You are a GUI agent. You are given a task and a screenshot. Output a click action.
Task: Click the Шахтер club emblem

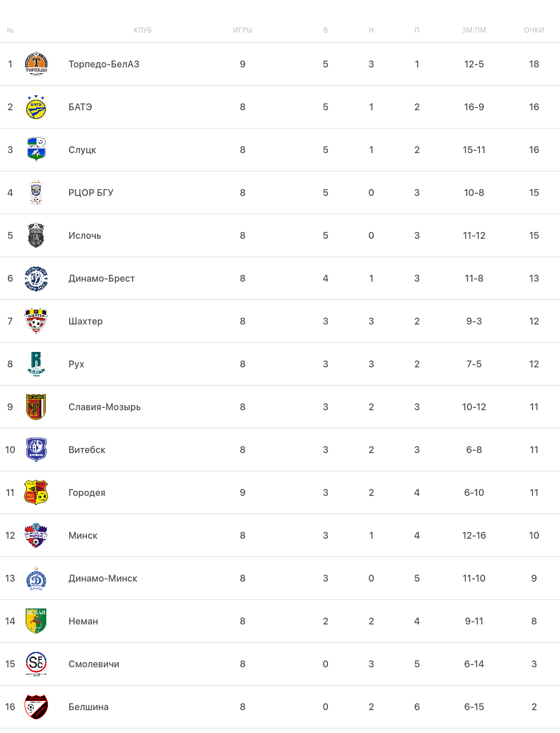tap(36, 321)
